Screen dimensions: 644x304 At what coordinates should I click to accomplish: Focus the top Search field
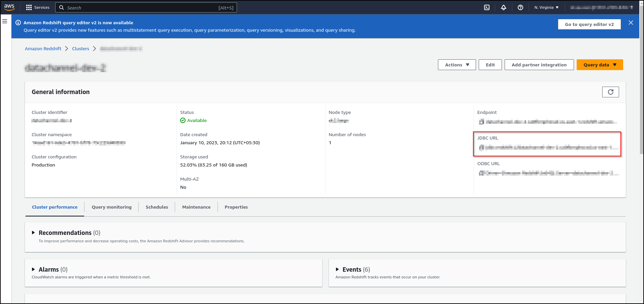pos(146,7)
